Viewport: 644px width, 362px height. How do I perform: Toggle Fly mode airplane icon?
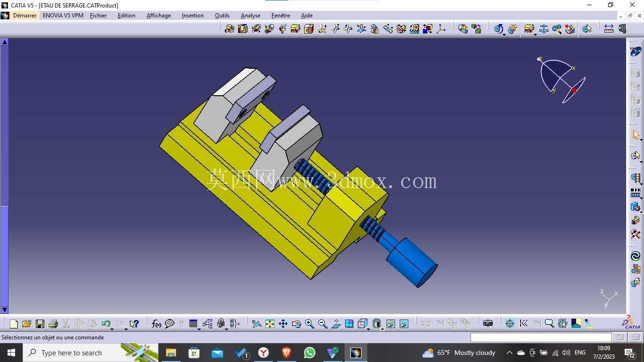coord(256,324)
